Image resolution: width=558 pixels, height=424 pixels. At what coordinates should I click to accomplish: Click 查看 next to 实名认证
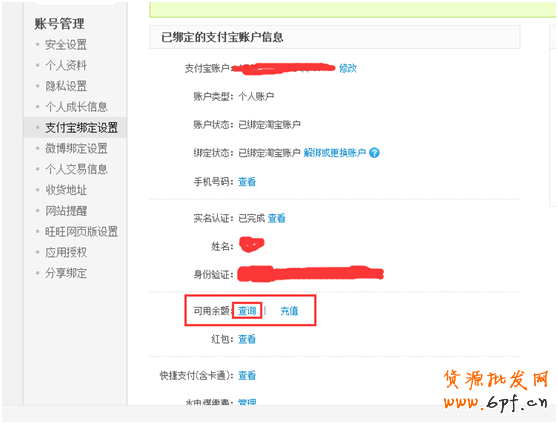[x=277, y=218]
